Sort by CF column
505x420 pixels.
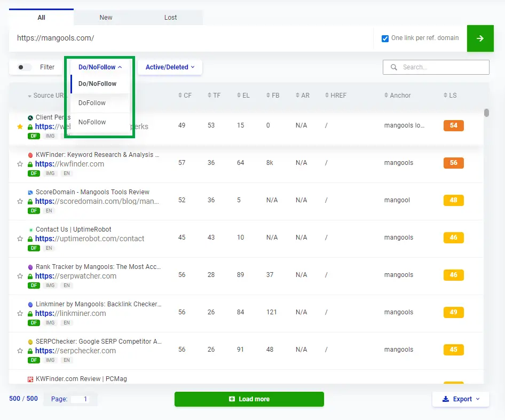coord(185,96)
